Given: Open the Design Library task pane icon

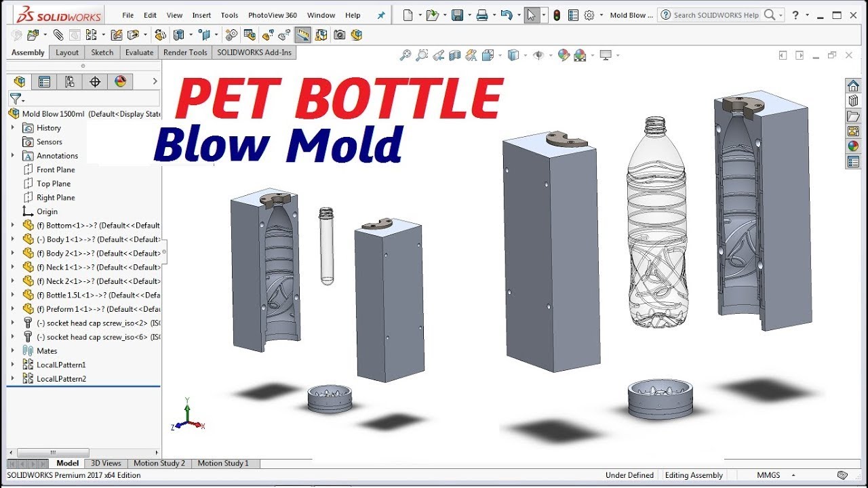Looking at the screenshot, I should (853, 100).
